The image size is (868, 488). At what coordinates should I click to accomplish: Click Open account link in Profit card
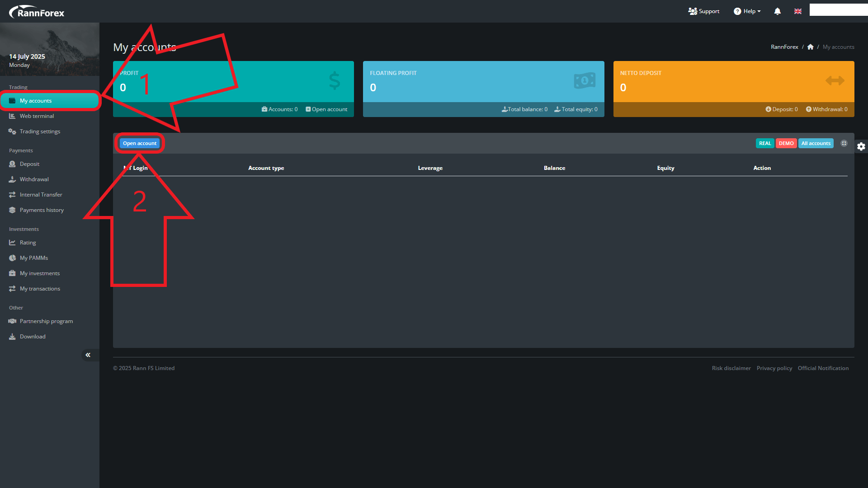click(326, 109)
